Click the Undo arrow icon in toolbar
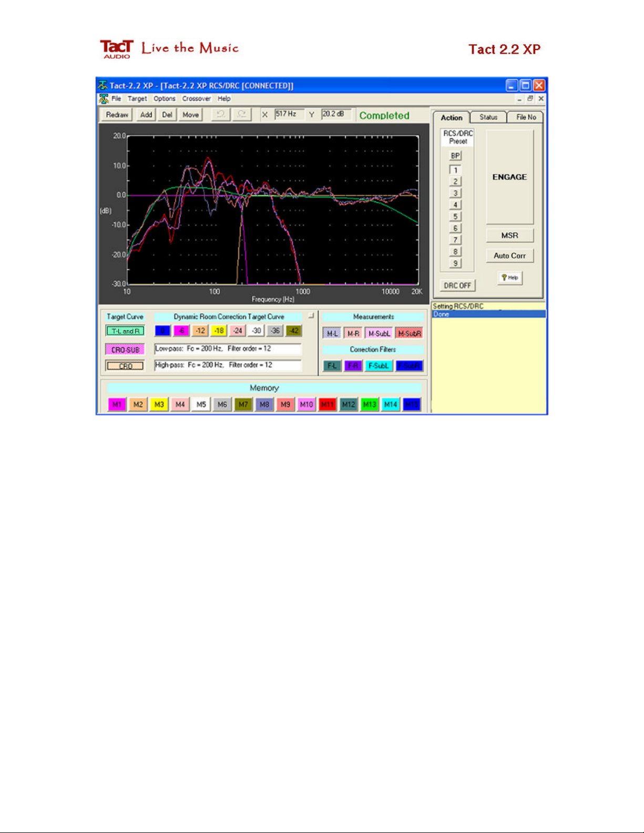The height and width of the screenshot is (833, 644). 221,114
